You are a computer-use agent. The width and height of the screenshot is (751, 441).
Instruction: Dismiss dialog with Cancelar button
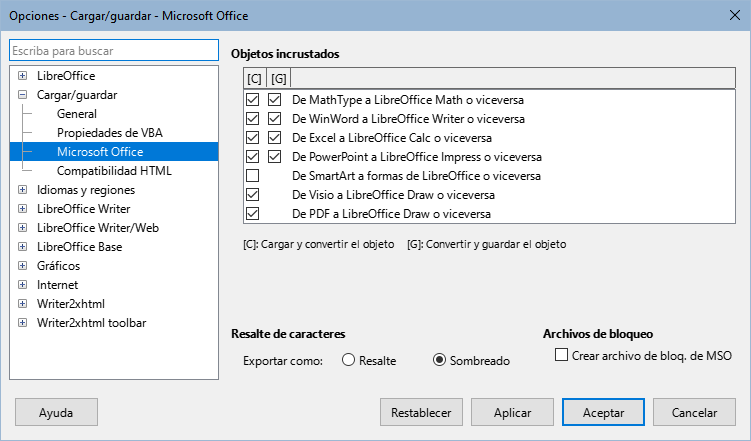pyautogui.click(x=694, y=412)
